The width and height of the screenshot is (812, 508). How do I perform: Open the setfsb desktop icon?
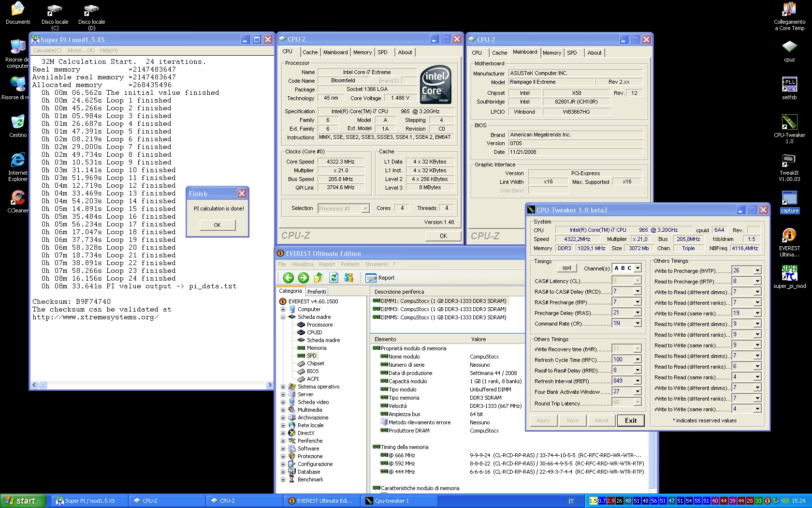coord(789,88)
